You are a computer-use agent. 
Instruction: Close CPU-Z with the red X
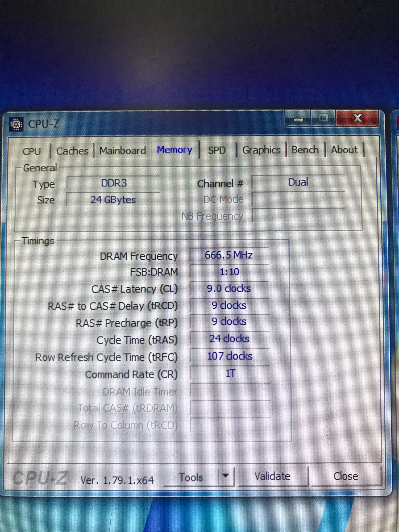coord(357,118)
